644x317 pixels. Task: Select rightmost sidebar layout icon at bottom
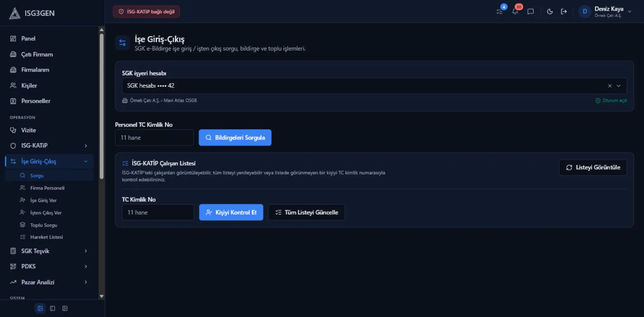click(x=65, y=308)
